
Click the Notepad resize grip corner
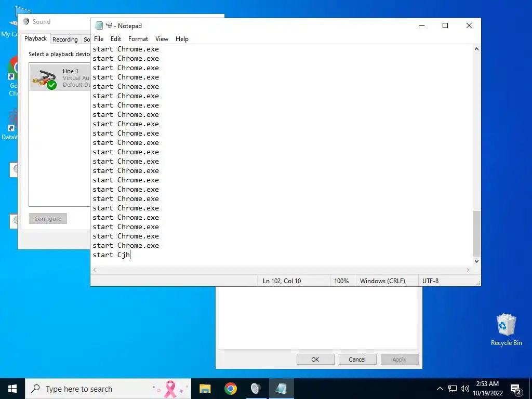(478, 283)
